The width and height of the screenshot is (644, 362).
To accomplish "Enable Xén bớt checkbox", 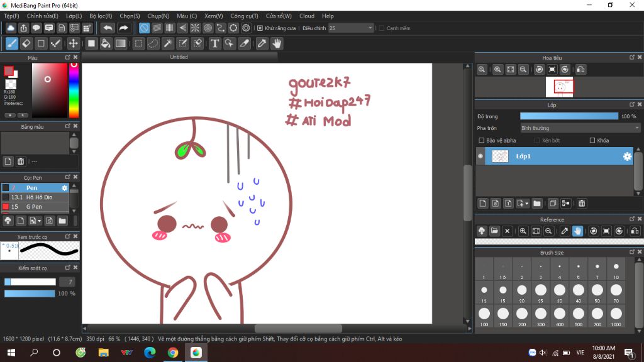I will click(537, 140).
